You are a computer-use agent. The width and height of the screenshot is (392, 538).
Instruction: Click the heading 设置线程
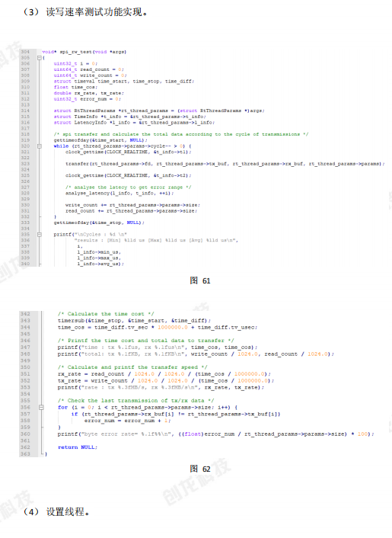point(65,512)
